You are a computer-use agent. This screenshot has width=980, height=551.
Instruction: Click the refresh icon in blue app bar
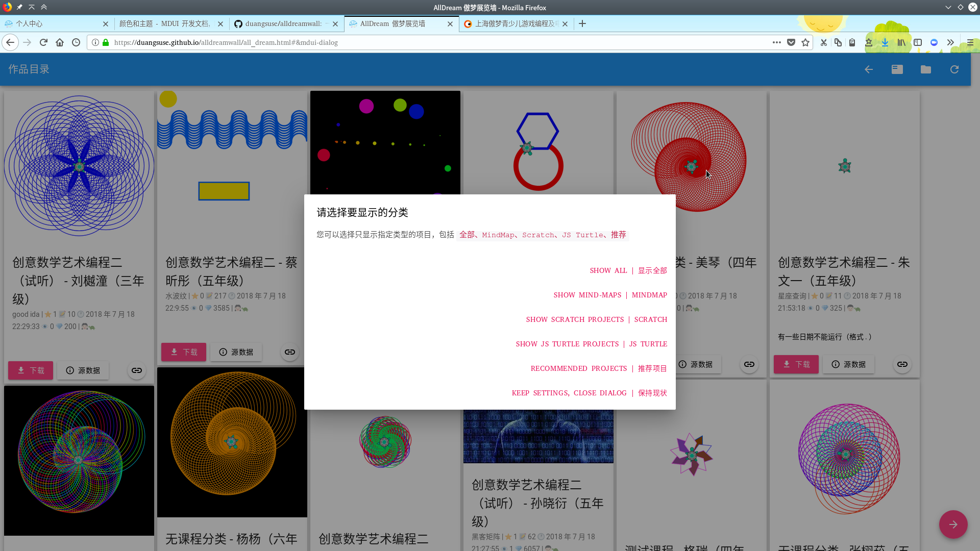(x=954, y=69)
